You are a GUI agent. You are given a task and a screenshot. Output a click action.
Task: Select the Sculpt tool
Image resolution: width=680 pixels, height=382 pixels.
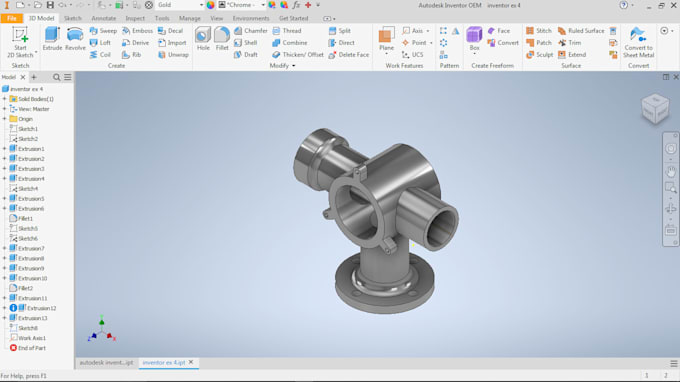point(539,55)
